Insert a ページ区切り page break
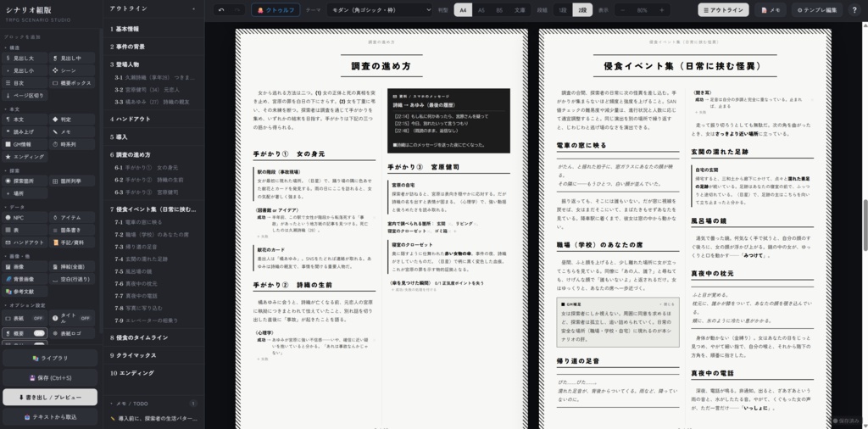This screenshot has height=429, width=868. (25, 95)
